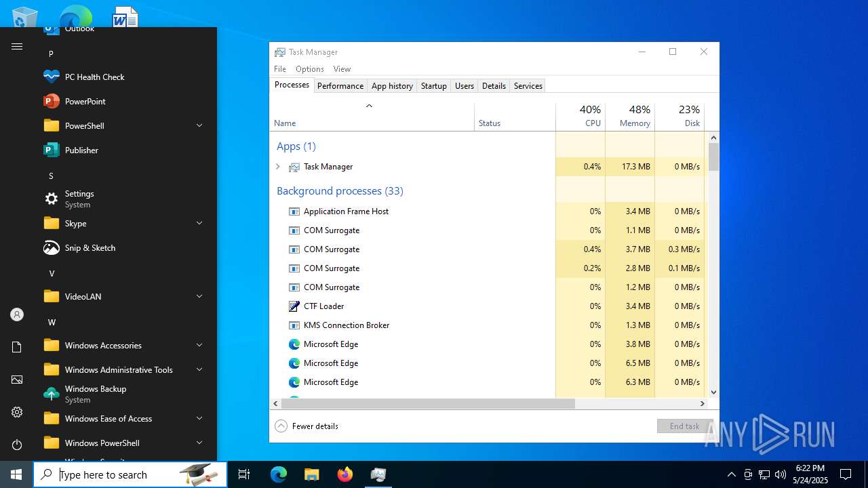
Task: Open File Explorer from the taskbar
Action: click(311, 474)
